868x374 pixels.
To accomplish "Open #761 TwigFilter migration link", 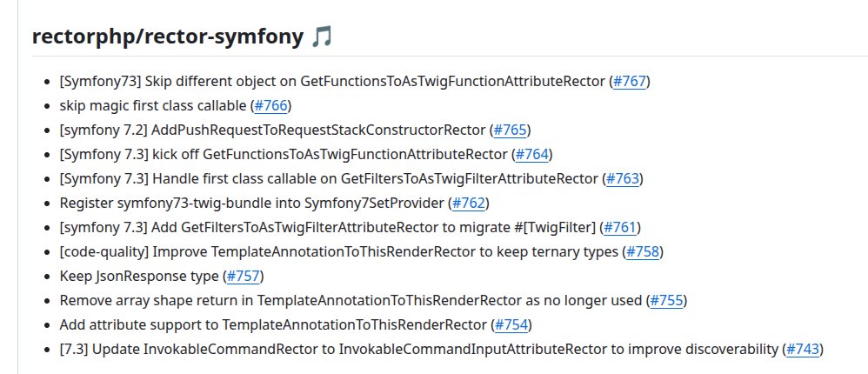I will tap(620, 227).
